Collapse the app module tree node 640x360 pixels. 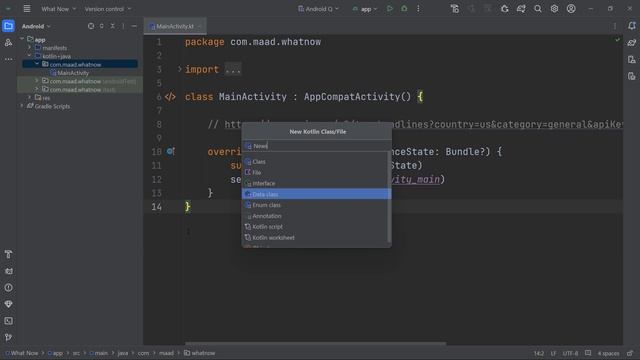coord(22,39)
